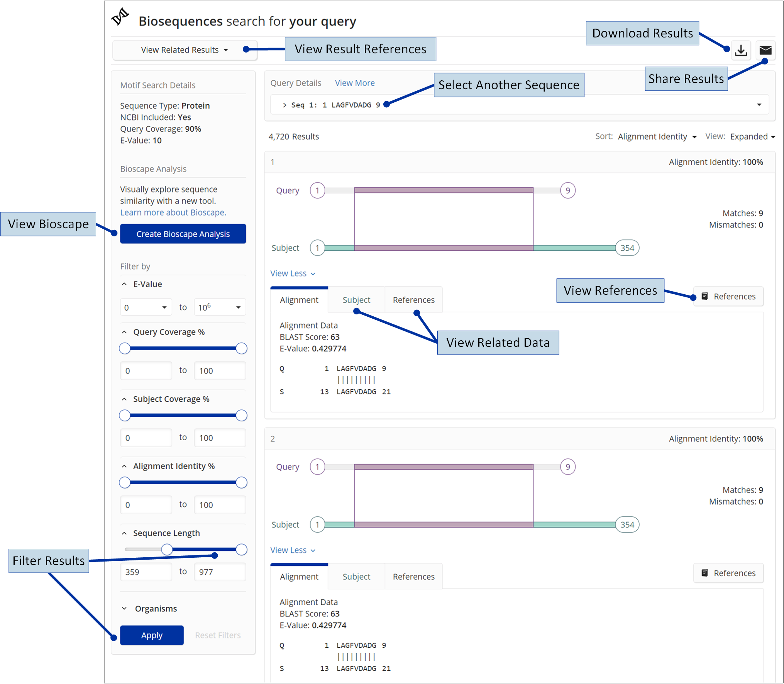
Task: Click the View More link
Action: tap(354, 83)
